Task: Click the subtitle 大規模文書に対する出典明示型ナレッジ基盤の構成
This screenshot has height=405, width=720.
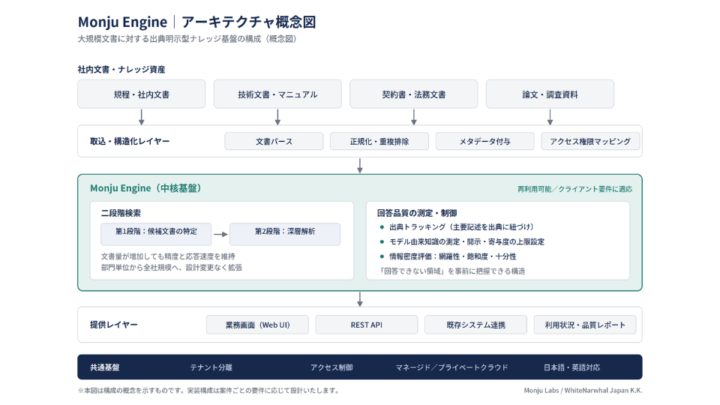Action: point(187,39)
